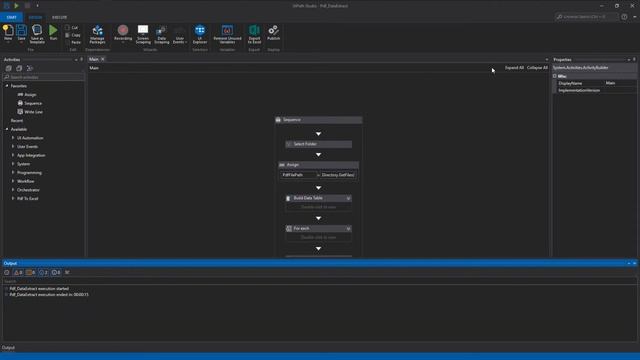
Task: Select the Select Folder activity
Action: tap(318, 144)
